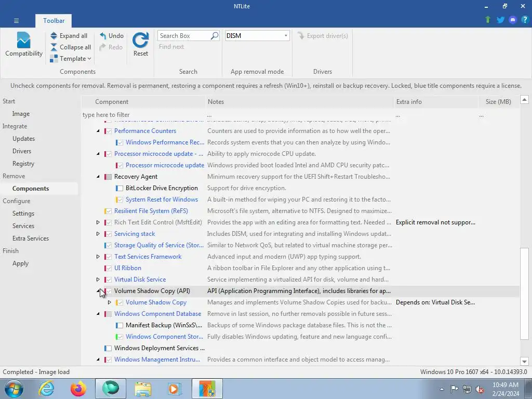Uncheck Resilient File System (ReFS) checkbox

109,211
